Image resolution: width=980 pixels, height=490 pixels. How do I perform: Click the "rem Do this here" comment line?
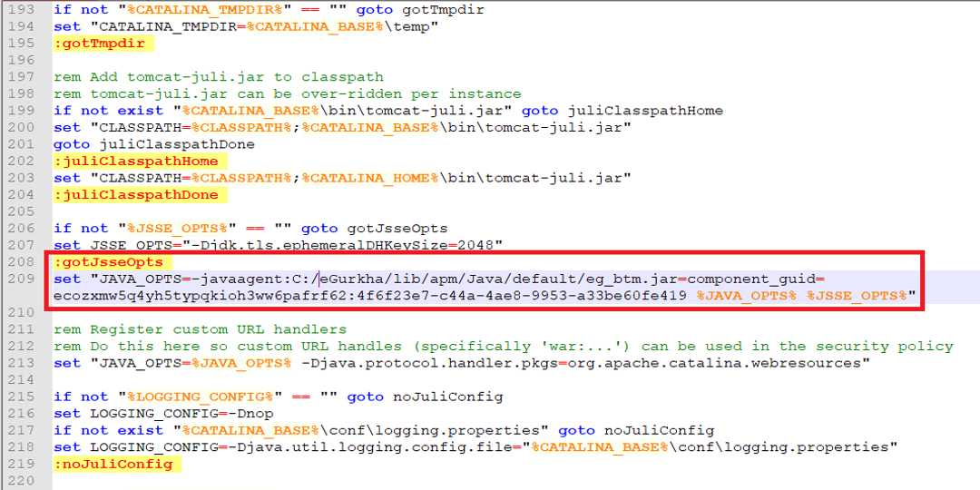(504, 347)
